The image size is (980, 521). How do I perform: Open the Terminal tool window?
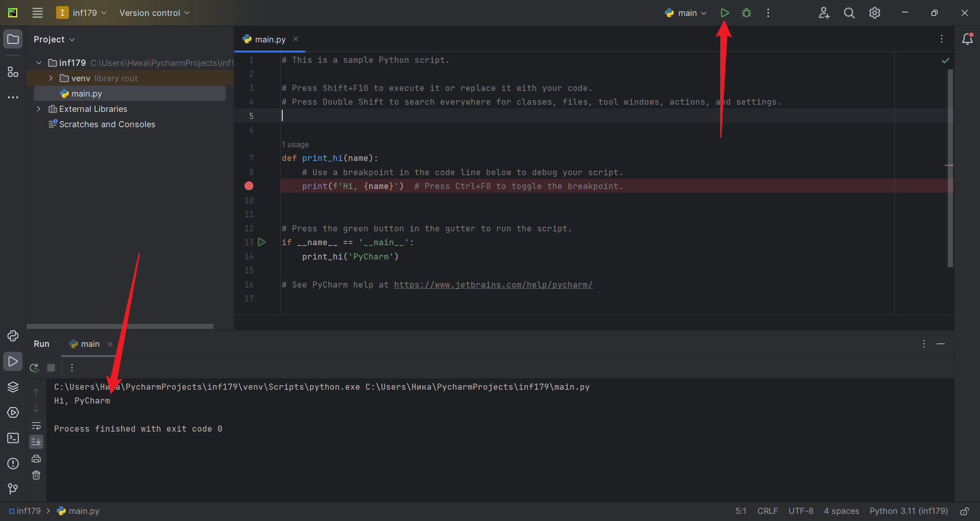coord(13,438)
